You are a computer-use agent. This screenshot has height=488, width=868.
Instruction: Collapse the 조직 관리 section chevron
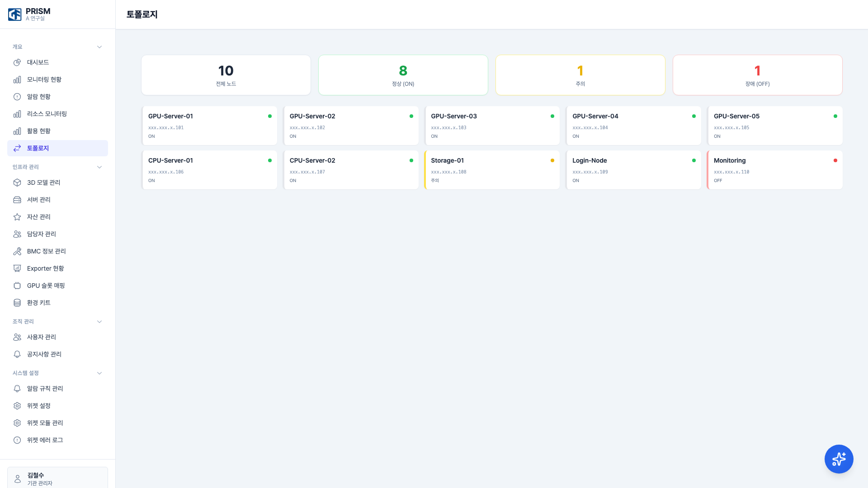(99, 322)
